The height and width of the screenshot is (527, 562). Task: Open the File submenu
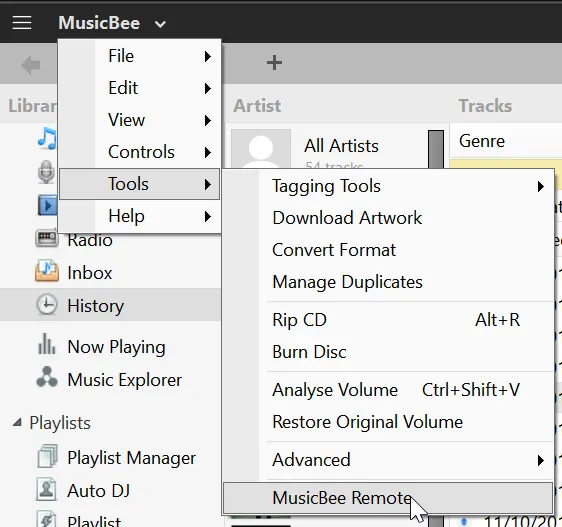coord(139,56)
